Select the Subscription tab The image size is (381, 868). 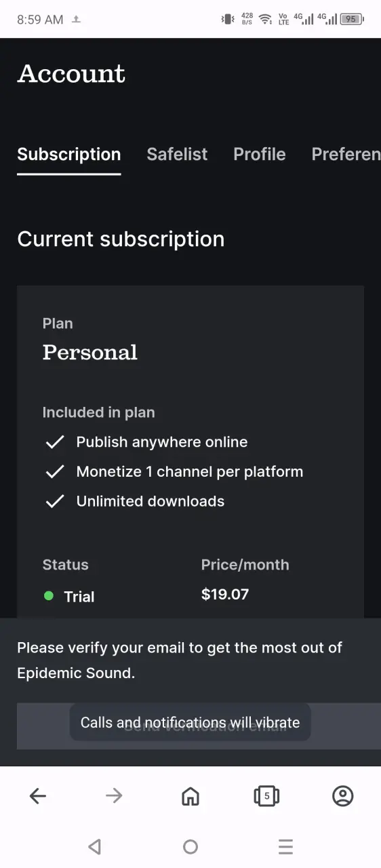pos(69,155)
